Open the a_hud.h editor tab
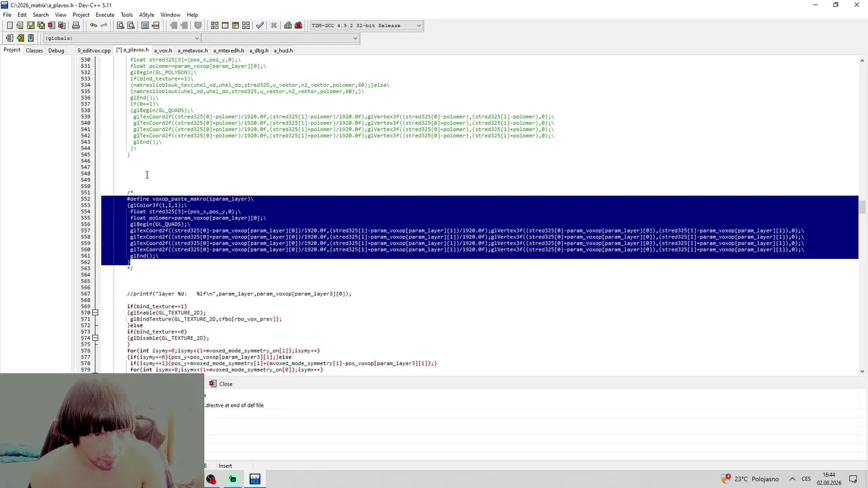The image size is (868, 488). point(283,50)
